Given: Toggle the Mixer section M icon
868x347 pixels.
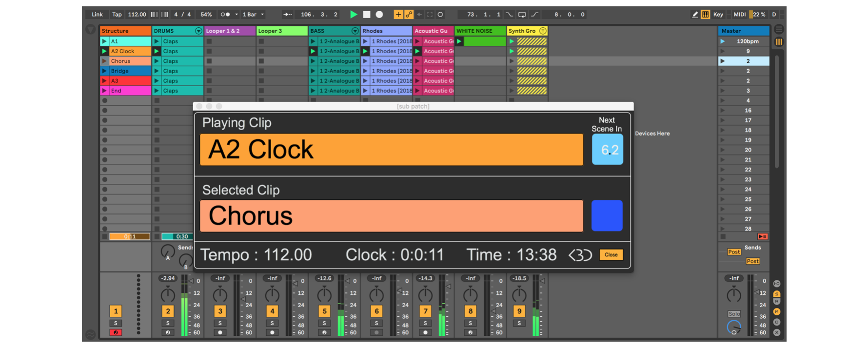Looking at the screenshot, I should point(777,312).
